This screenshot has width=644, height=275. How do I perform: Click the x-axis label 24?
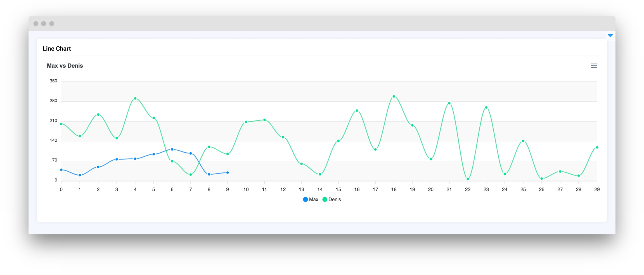coord(505,189)
